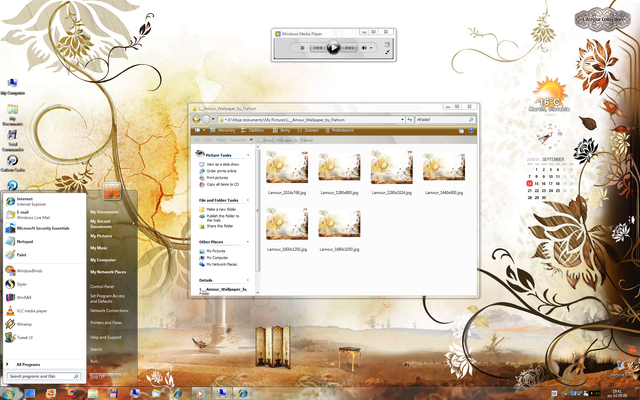The width and height of the screenshot is (640, 400).
Task: Launch VLC media player
Action: pyautogui.click(x=44, y=311)
